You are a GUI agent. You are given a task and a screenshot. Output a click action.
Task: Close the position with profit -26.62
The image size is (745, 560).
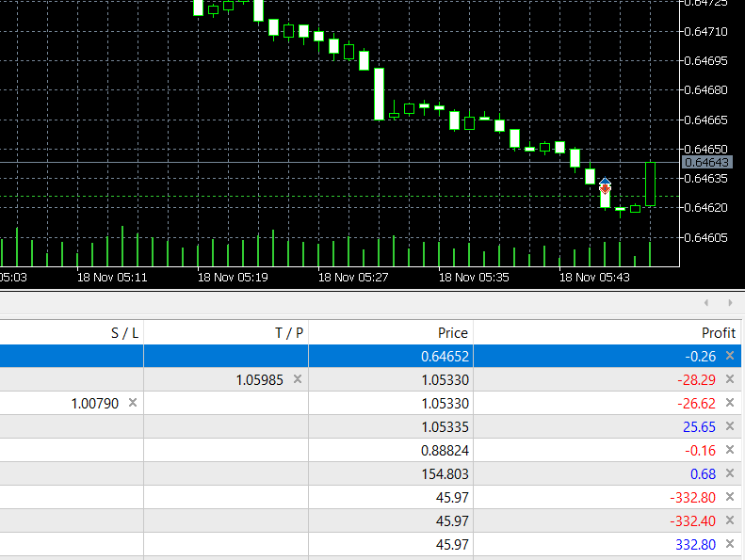[730, 402]
